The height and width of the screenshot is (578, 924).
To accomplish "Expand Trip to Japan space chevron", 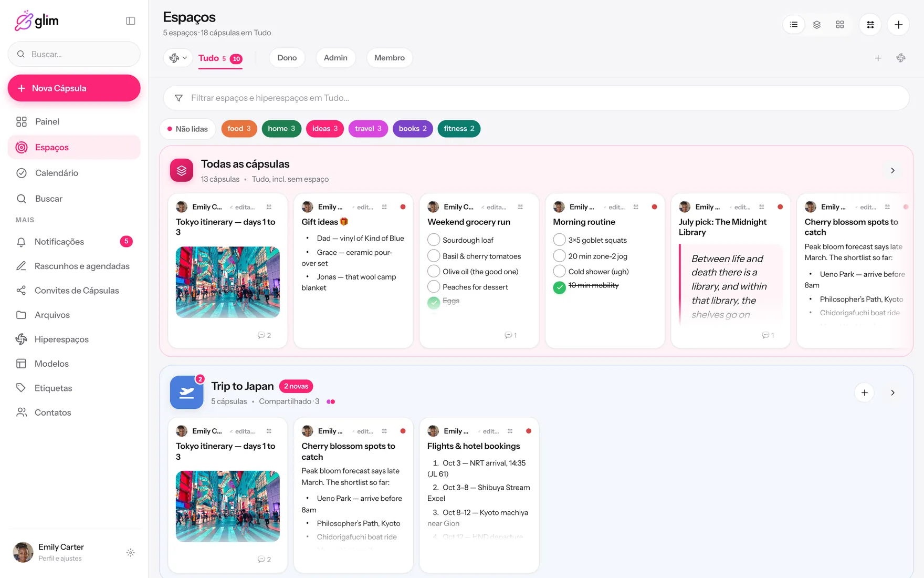I will [x=892, y=393].
